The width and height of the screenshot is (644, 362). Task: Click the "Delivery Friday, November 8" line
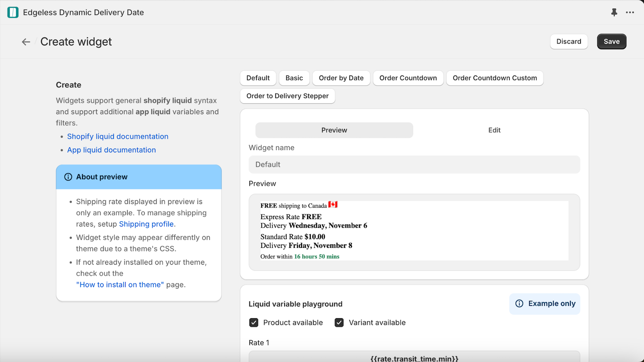306,246
